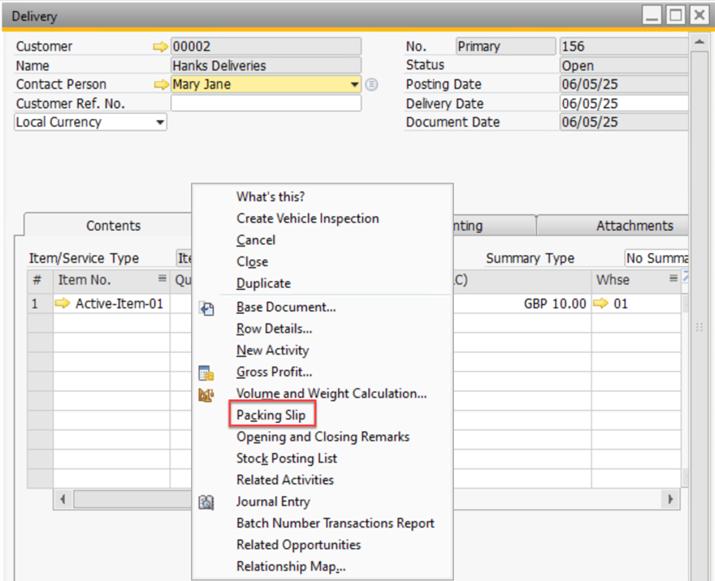Switch to the Attachments tab
This screenshot has height=581, width=715.
[634, 226]
